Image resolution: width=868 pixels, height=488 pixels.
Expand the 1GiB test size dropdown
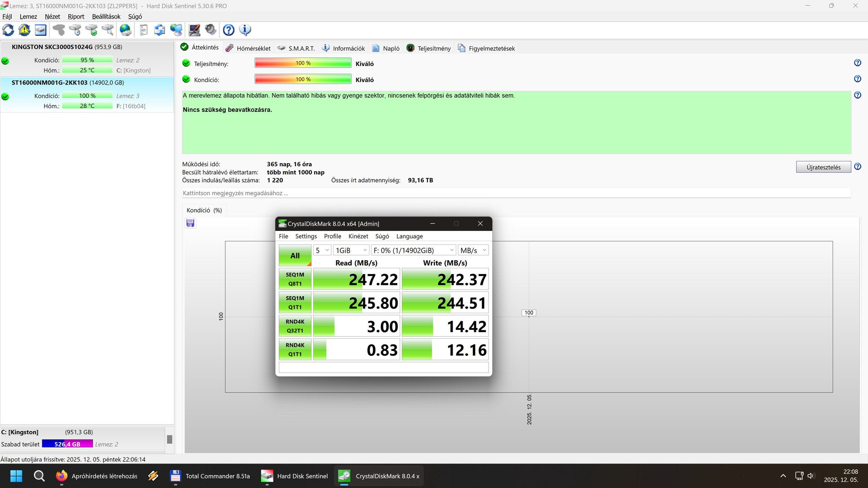(351, 250)
